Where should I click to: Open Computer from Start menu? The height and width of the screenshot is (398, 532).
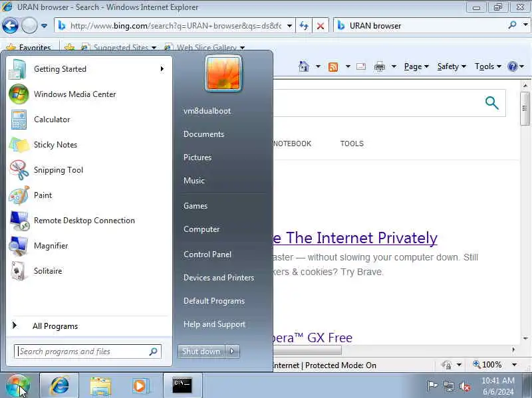(x=201, y=229)
